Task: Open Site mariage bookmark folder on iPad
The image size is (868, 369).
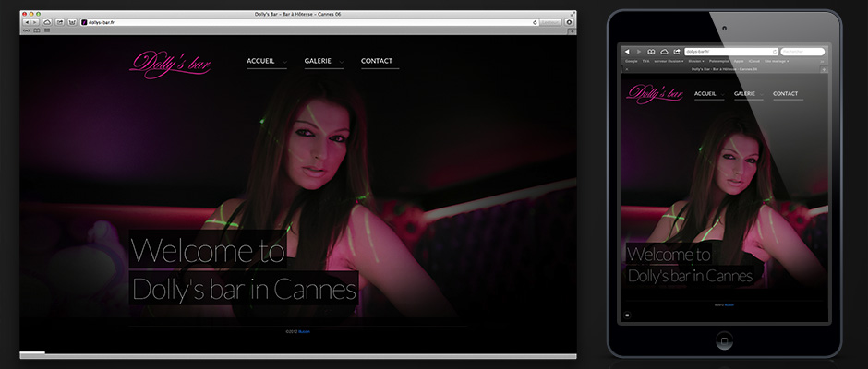Action: click(776, 62)
